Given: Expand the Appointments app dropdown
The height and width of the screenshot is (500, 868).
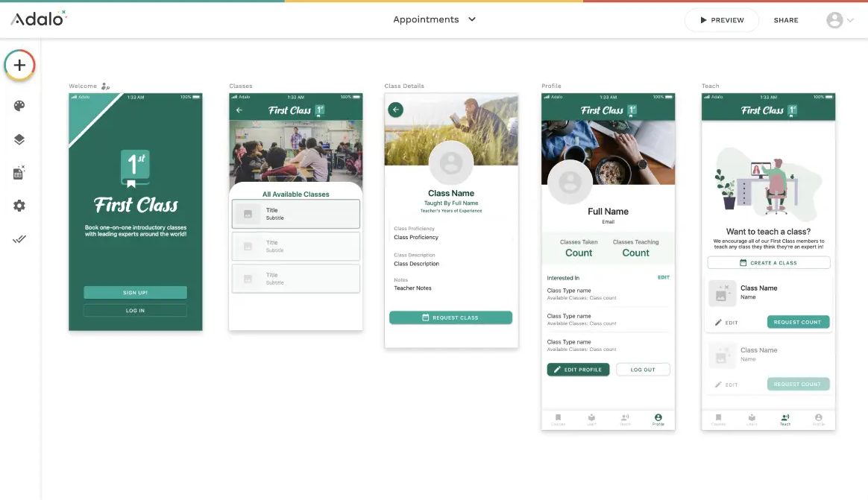Looking at the screenshot, I should (434, 19).
